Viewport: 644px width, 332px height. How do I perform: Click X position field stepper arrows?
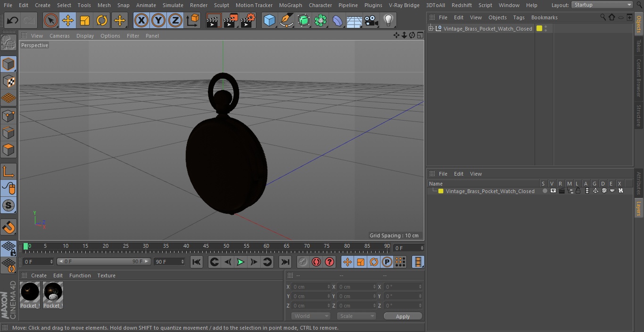(329, 287)
